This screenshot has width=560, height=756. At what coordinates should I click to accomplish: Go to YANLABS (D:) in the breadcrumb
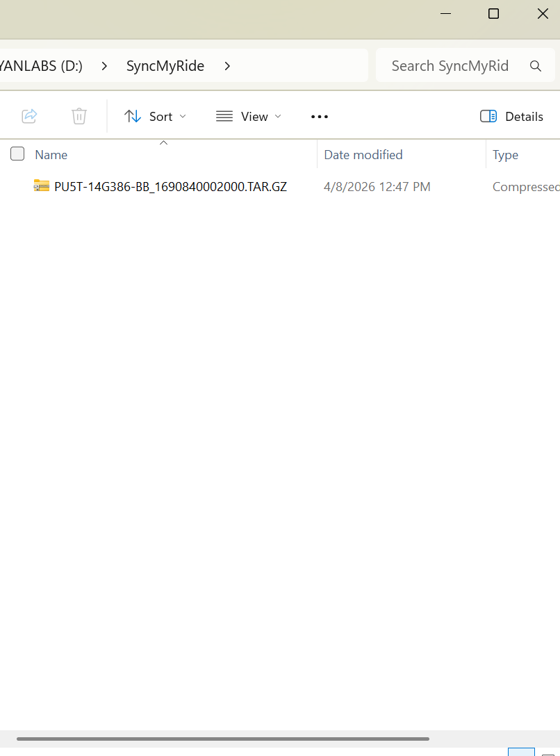click(40, 66)
